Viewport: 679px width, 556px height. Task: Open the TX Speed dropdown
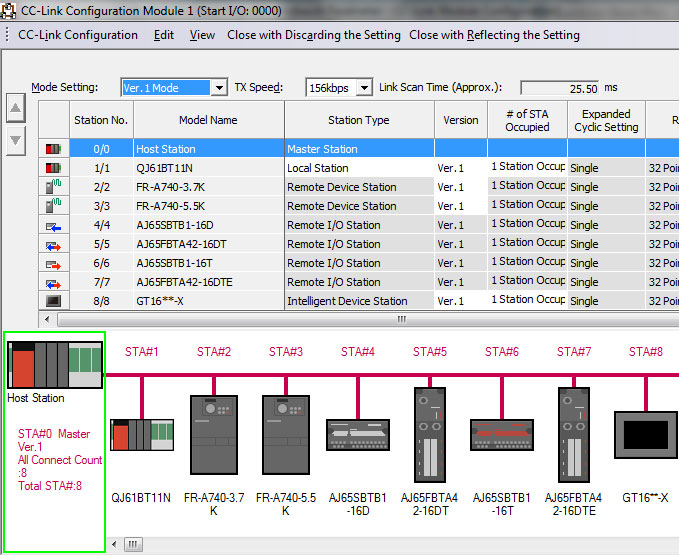click(365, 88)
